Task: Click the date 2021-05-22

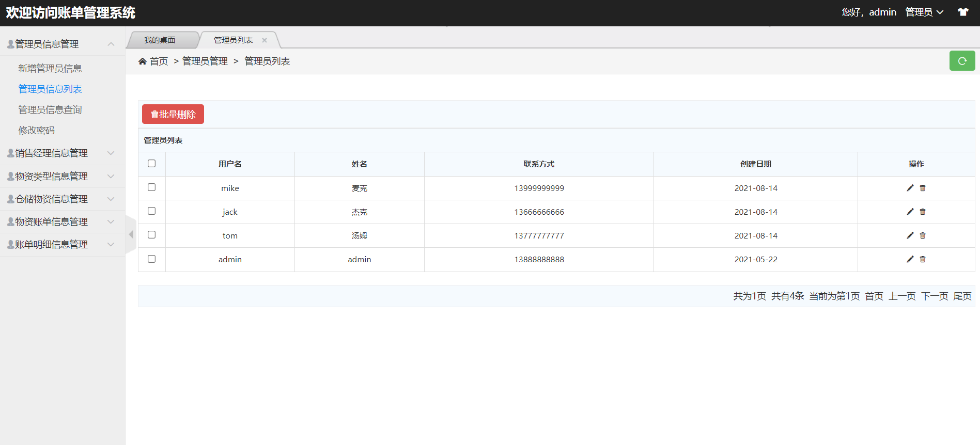Action: [756, 259]
